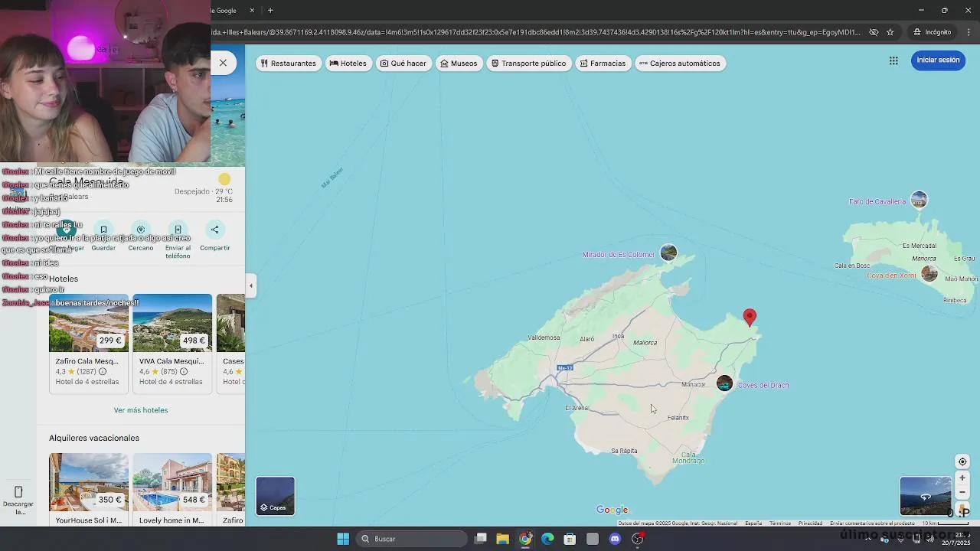Open the Guardar bookmark action

click(x=103, y=230)
